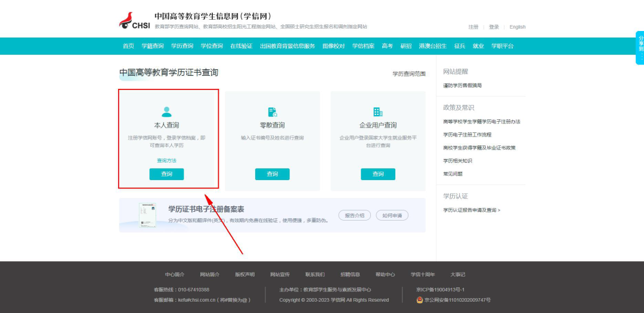This screenshot has width=644, height=313.
Task: Click the 登录 link at top right
Action: [494, 27]
